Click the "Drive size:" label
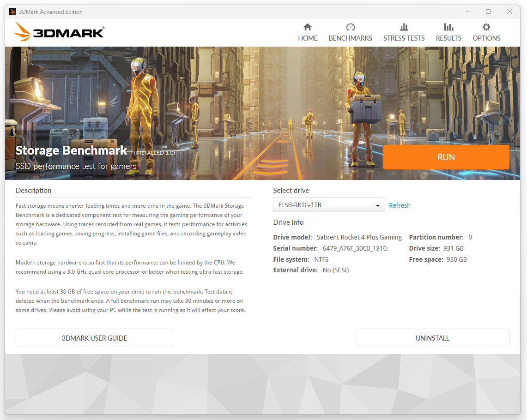Image resolution: width=527 pixels, height=420 pixels. [424, 248]
